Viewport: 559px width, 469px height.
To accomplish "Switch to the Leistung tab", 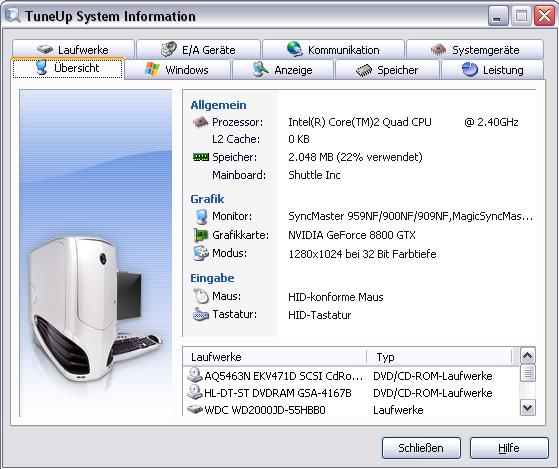I will (492, 69).
